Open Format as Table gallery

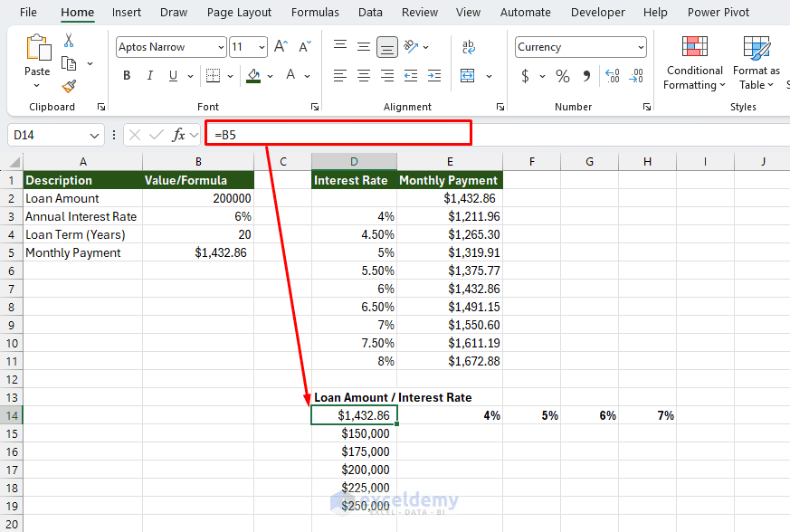pos(757,63)
